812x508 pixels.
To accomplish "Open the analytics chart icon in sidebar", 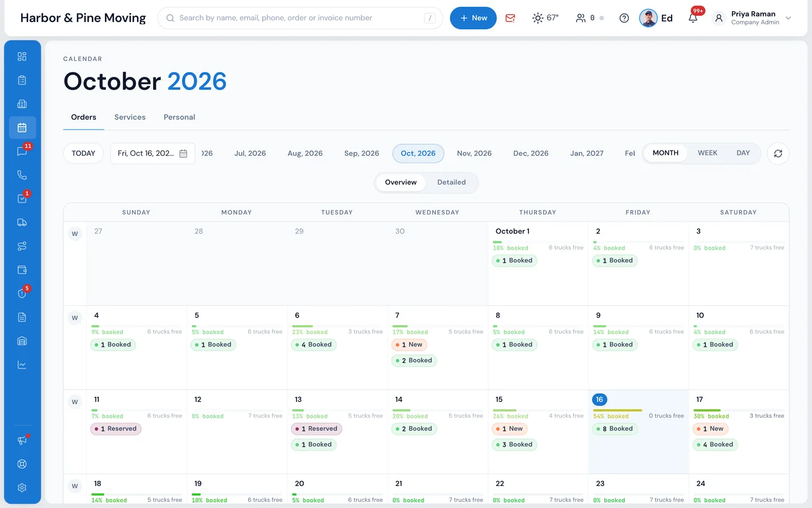I will (22, 365).
